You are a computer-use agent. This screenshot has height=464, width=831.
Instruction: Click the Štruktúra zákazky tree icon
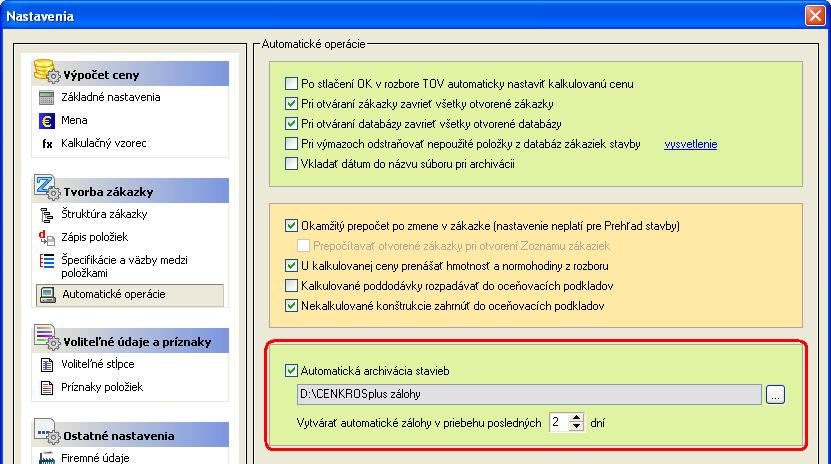point(47,215)
